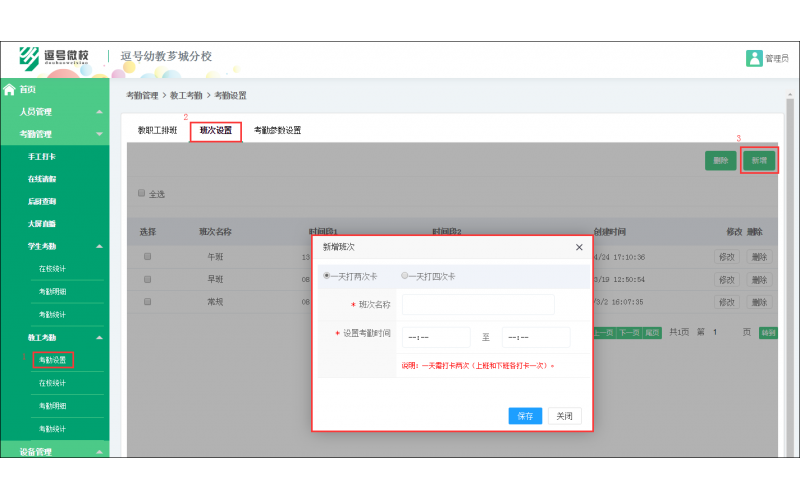Open 在校统计 under 教工考勤
800x500 pixels.
(53, 383)
